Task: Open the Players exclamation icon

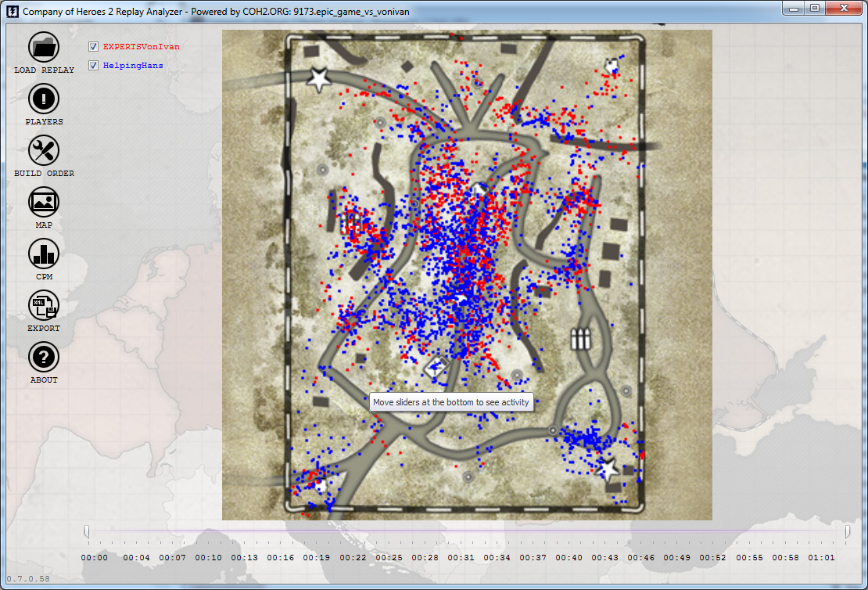Action: tap(44, 99)
